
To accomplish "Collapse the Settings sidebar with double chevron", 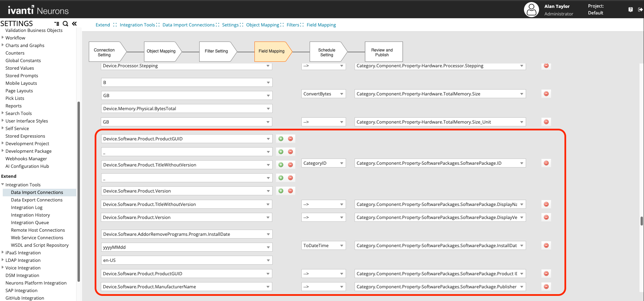I will (x=74, y=24).
